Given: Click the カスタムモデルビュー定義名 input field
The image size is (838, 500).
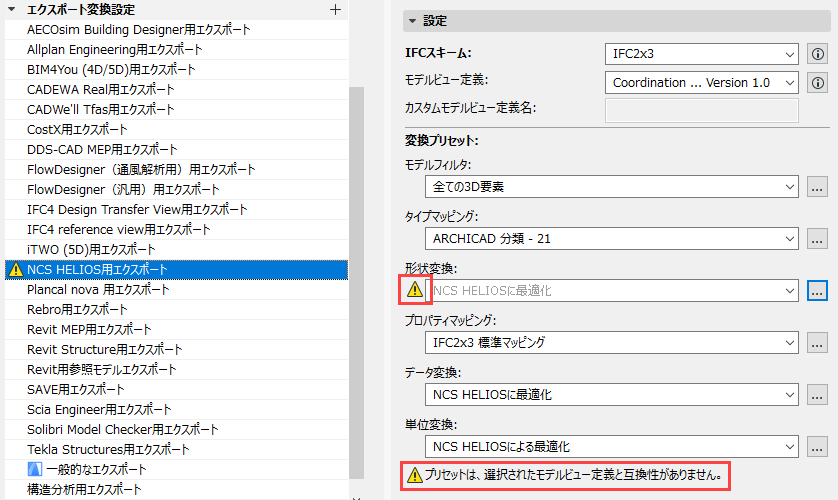Looking at the screenshot, I should [702, 110].
